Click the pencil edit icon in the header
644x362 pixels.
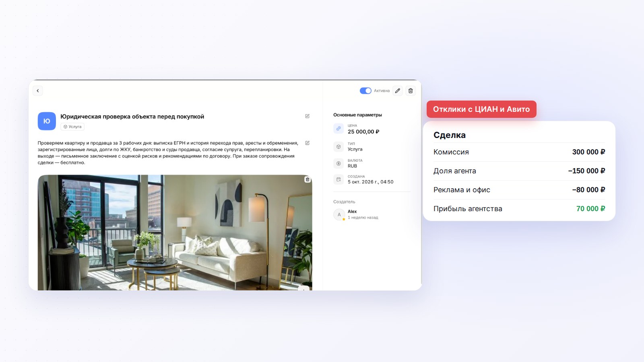[x=398, y=91]
